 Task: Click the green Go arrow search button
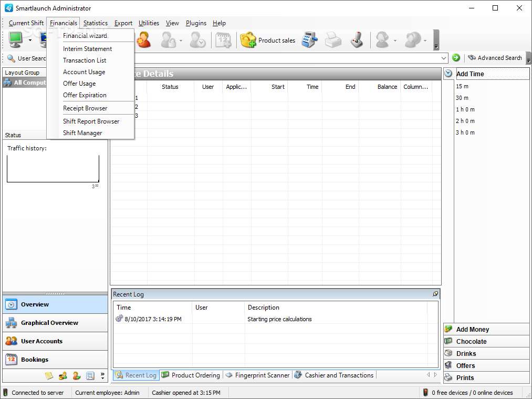click(456, 58)
